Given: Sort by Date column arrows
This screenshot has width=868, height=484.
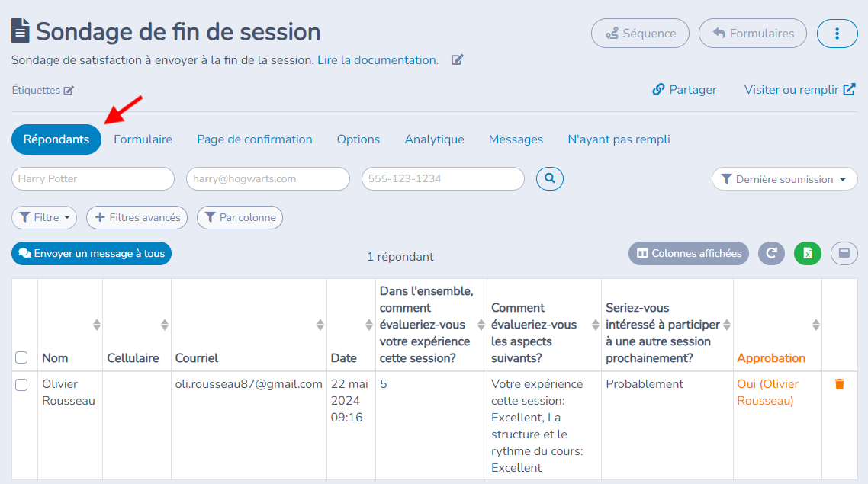Looking at the screenshot, I should point(369,325).
